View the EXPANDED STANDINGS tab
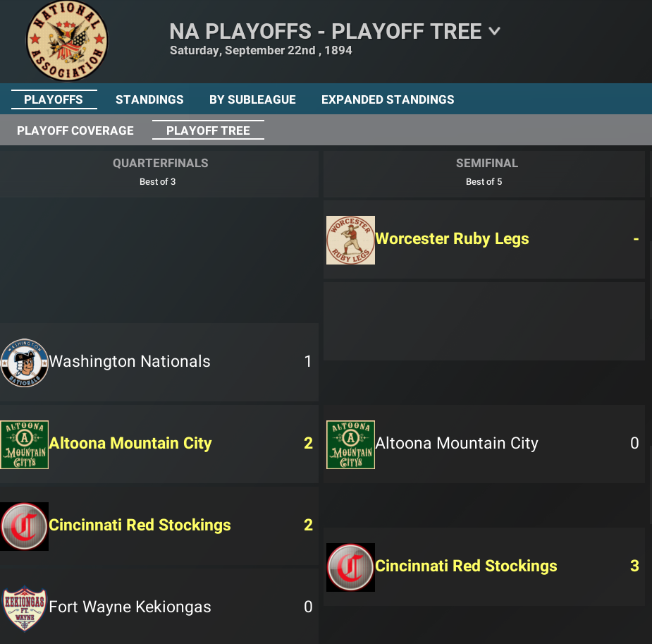This screenshot has height=644, width=652. click(387, 99)
